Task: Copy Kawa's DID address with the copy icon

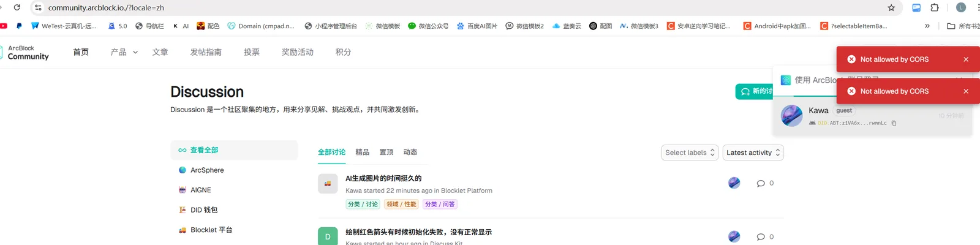Action: pyautogui.click(x=894, y=123)
